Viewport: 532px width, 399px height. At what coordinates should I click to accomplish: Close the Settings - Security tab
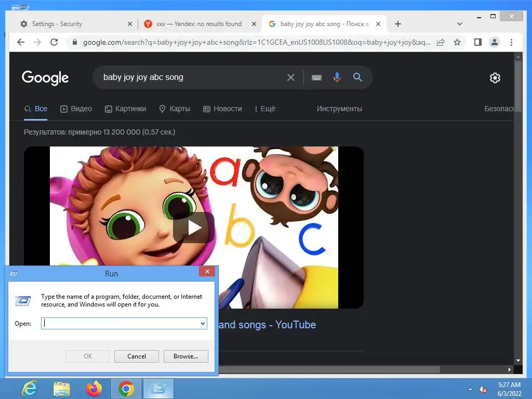[129, 24]
